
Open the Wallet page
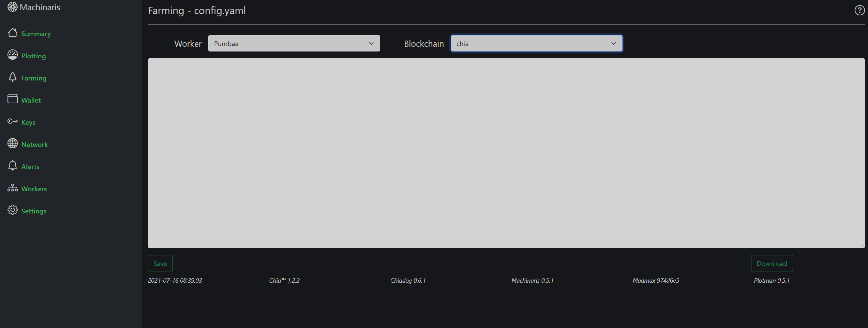(31, 100)
